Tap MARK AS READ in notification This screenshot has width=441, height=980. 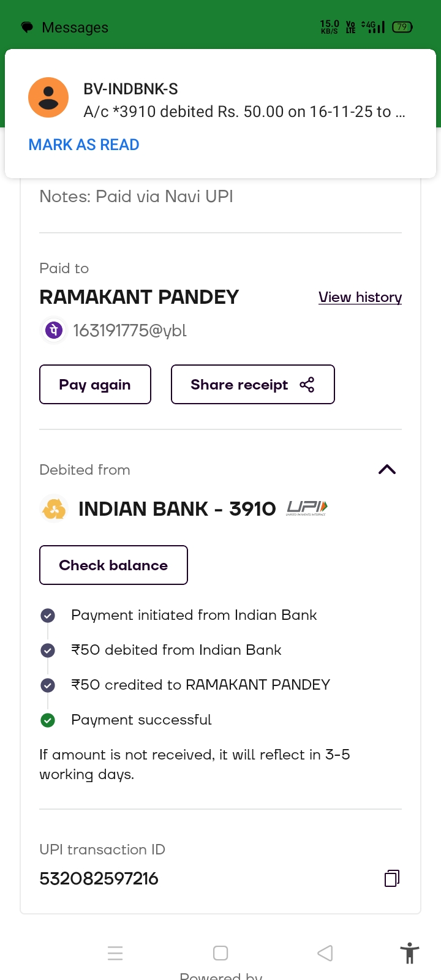(84, 145)
